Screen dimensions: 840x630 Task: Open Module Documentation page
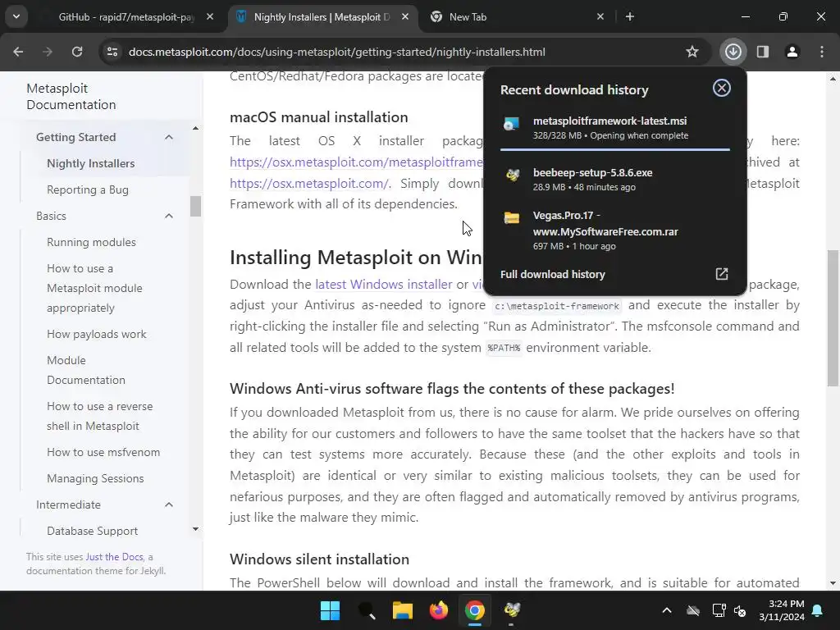(x=85, y=370)
